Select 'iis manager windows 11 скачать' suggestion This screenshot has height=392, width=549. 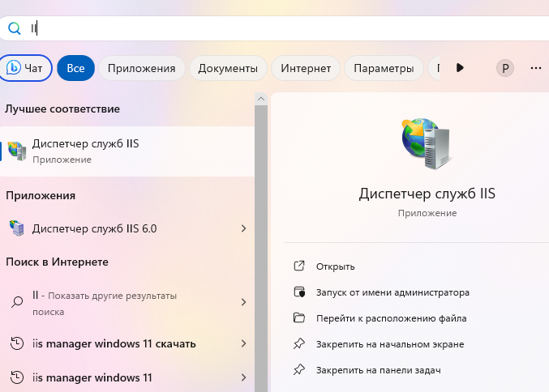click(127, 343)
